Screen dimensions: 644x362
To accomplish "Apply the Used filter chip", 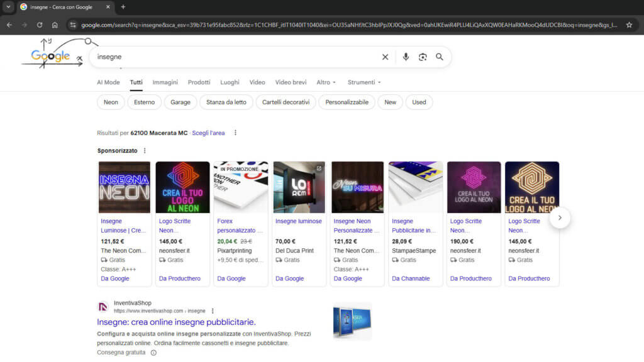I will (419, 102).
